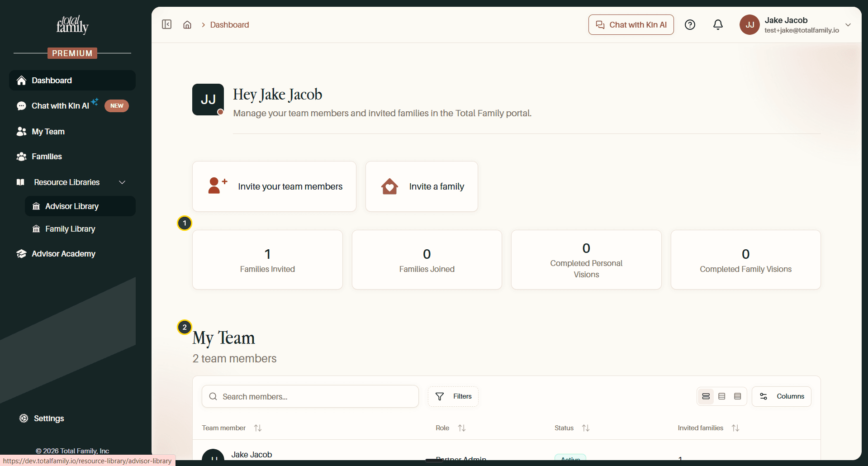Click the JJ avatar in header
The image size is (868, 466).
749,25
